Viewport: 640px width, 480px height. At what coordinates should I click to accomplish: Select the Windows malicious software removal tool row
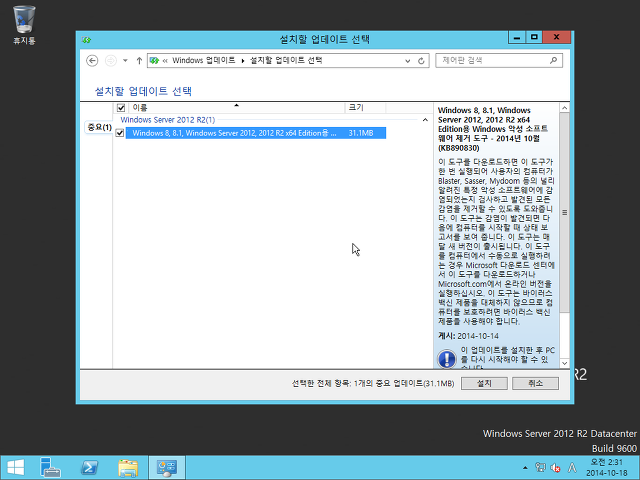tap(256, 133)
